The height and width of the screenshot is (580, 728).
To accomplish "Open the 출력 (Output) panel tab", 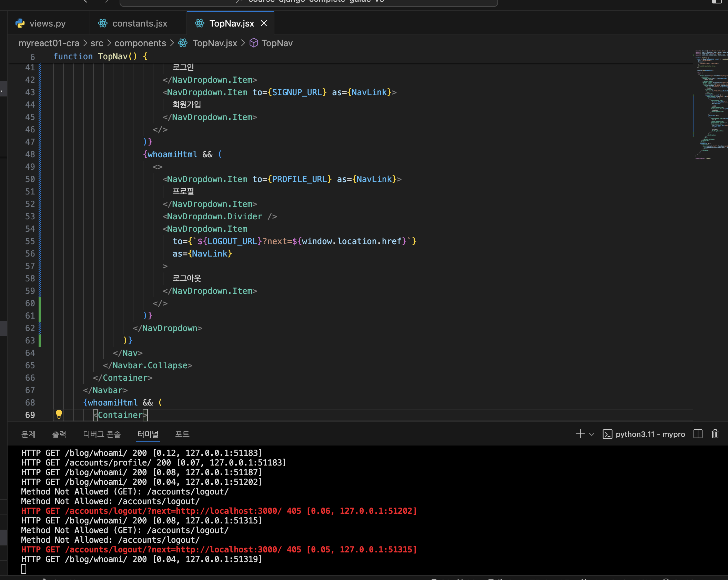I will (59, 434).
